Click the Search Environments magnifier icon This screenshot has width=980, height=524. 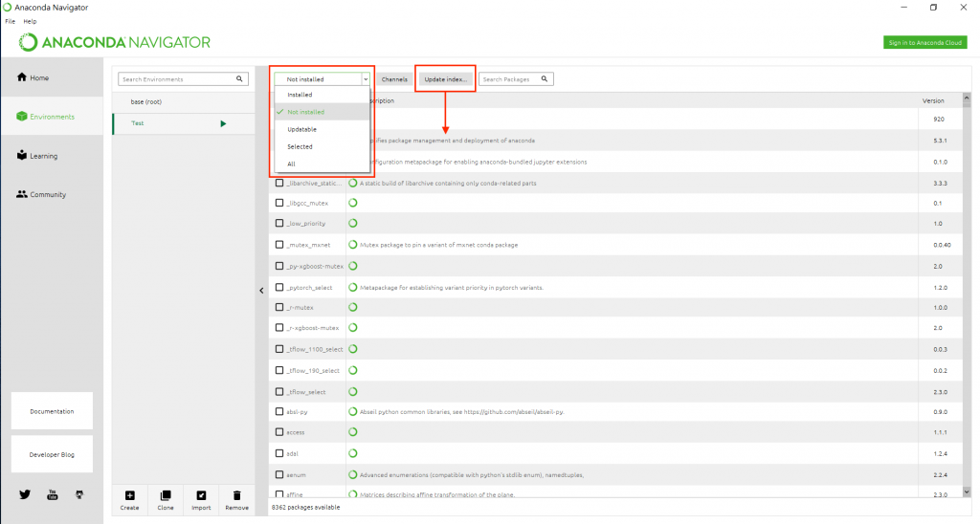click(x=239, y=78)
